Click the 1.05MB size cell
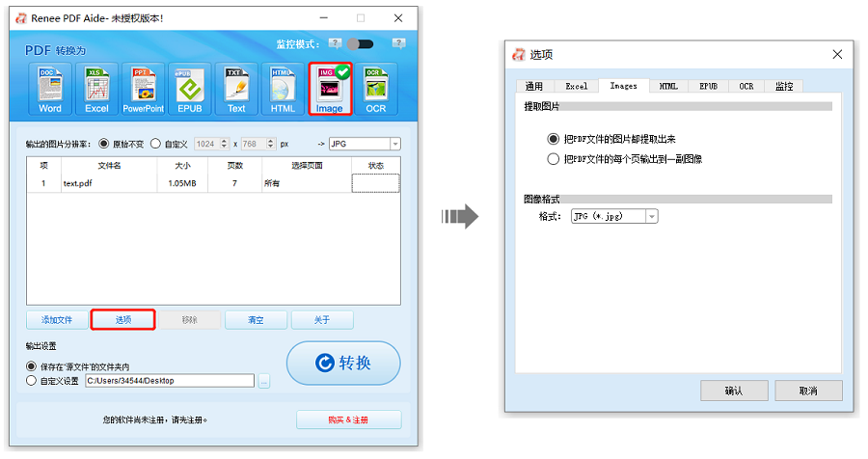This screenshot has width=868, height=459. coord(182,183)
